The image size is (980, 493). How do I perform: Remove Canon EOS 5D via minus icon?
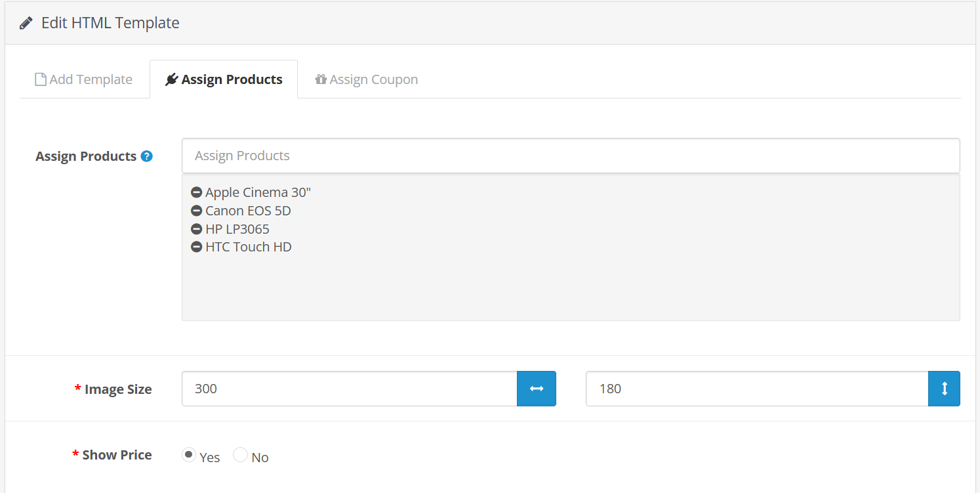(196, 211)
